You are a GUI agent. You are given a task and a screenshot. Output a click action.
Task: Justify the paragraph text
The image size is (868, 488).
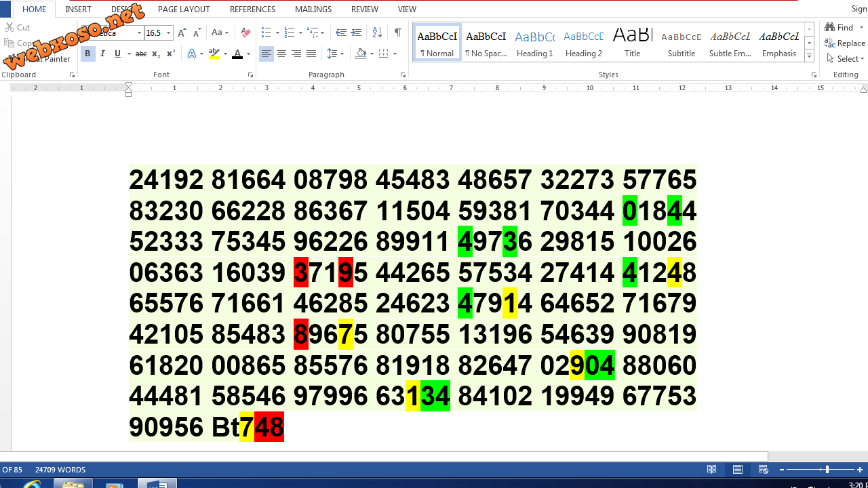pos(311,54)
